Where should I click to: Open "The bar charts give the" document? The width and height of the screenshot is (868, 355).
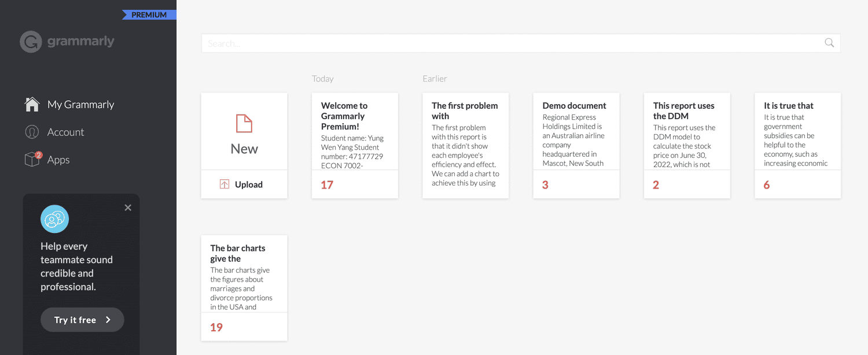244,288
